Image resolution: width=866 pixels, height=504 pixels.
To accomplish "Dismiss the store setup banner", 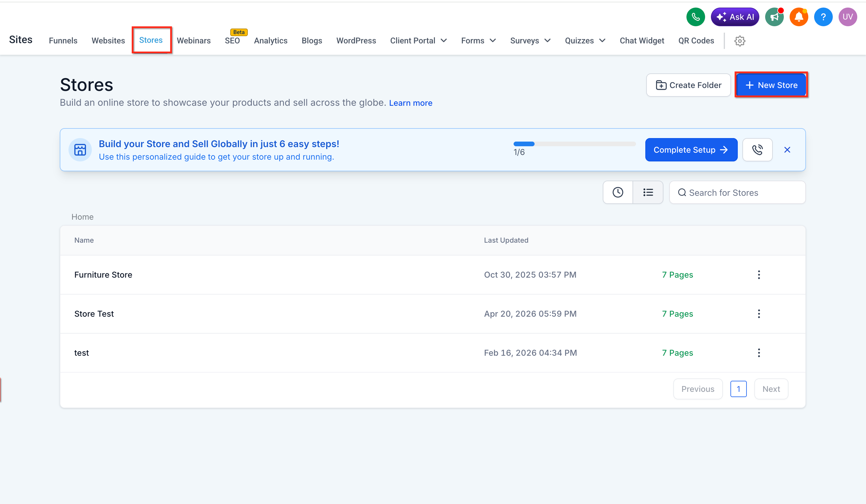I will pyautogui.click(x=787, y=150).
